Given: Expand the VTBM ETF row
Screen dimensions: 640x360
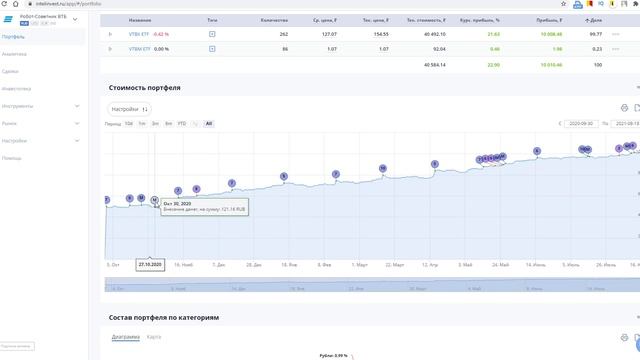Looking at the screenshot, I should pyautogui.click(x=110, y=49).
